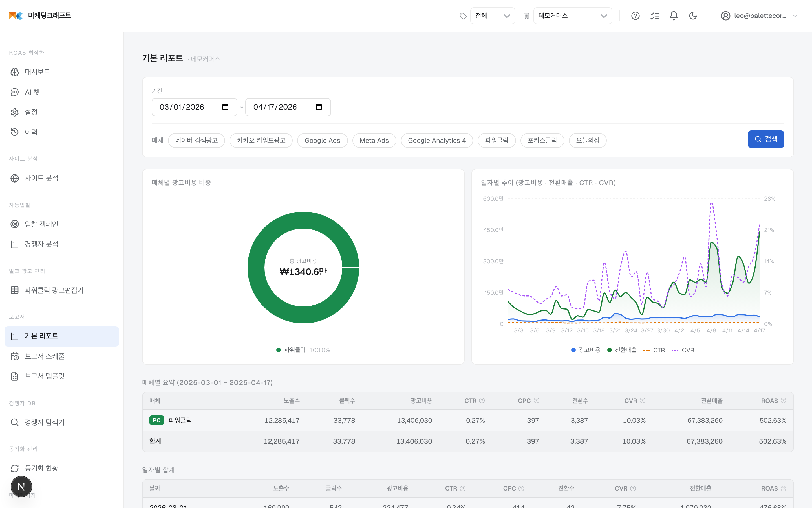Click the 마케팅크래프트 logo icon
Viewport: 812px width, 508px height.
[x=16, y=16]
